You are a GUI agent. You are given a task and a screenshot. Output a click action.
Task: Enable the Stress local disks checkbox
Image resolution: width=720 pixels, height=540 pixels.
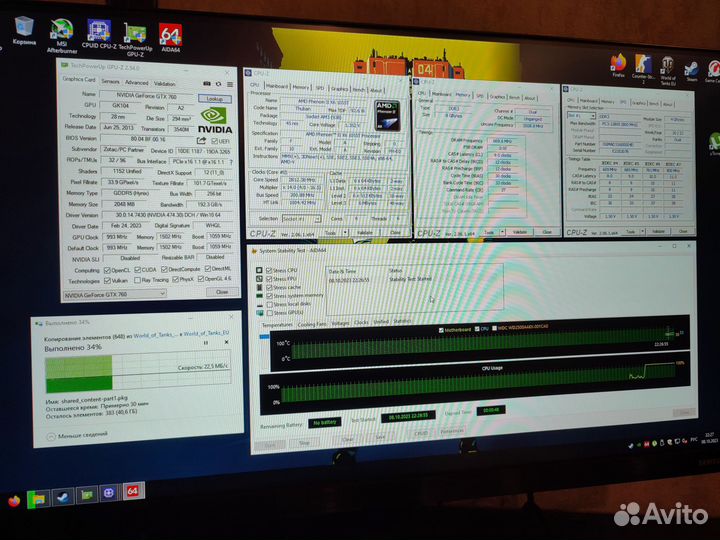click(270, 304)
